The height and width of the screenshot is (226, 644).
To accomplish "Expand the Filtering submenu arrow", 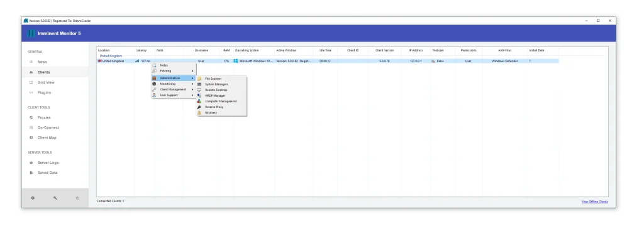I will (192, 71).
